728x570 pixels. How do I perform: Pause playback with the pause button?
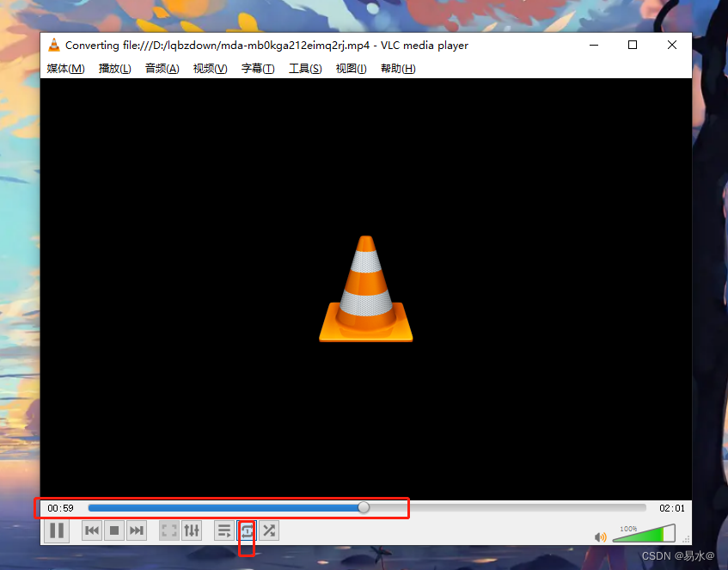click(x=57, y=530)
